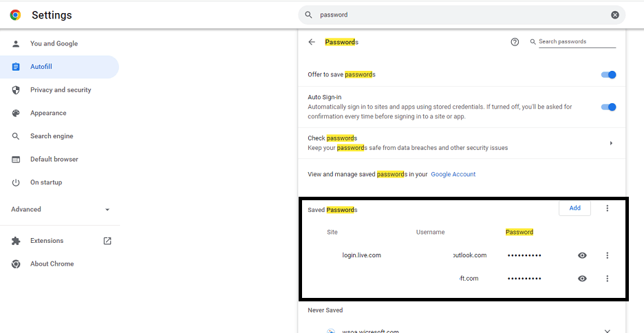
Task: Expand the Advanced settings section
Action: [x=60, y=209]
